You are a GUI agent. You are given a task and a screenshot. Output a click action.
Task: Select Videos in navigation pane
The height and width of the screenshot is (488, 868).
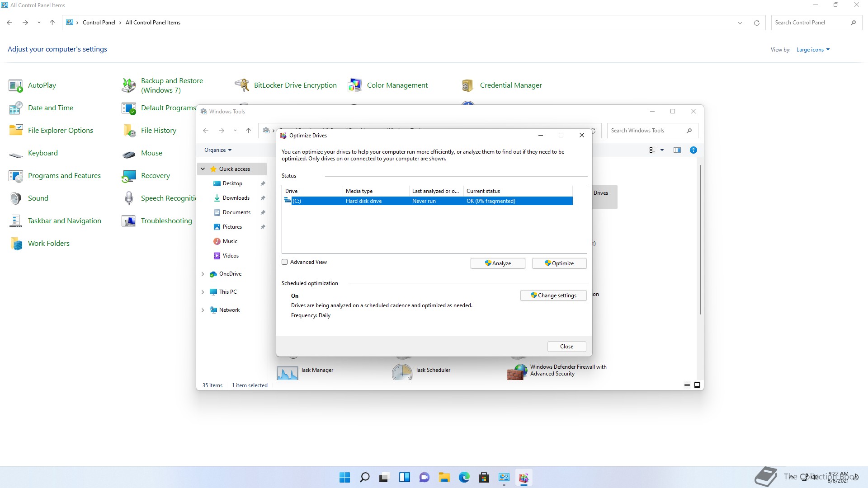pos(231,256)
